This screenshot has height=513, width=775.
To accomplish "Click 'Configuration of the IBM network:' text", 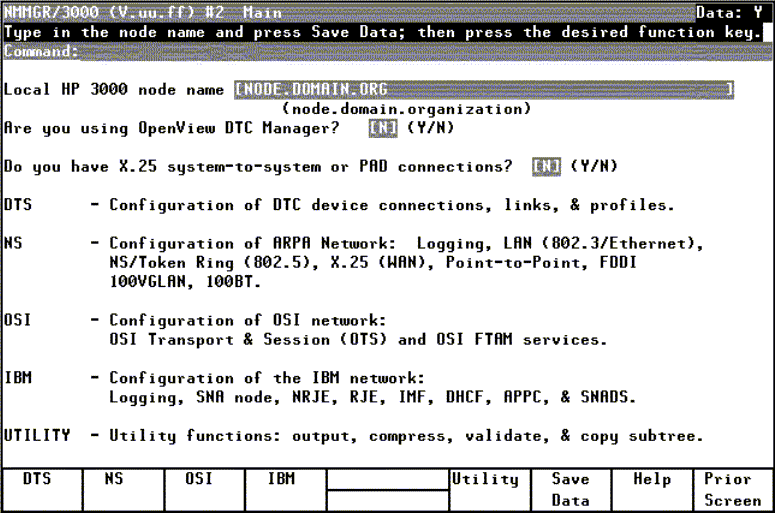I will click(267, 378).
